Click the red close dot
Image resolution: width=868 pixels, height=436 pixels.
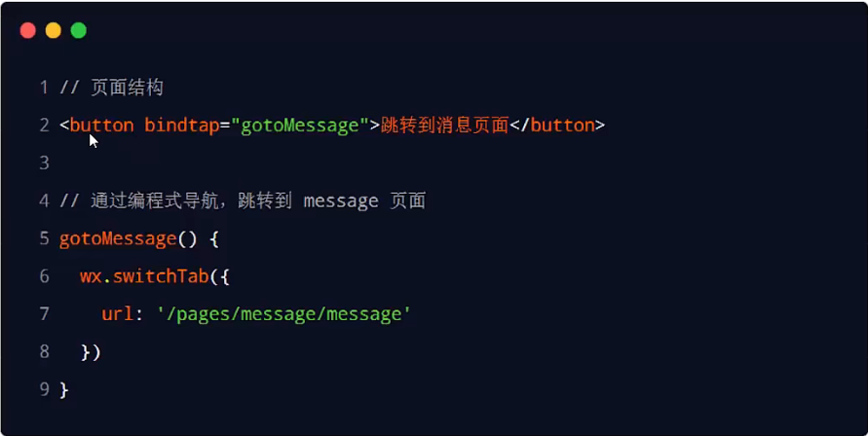27,30
